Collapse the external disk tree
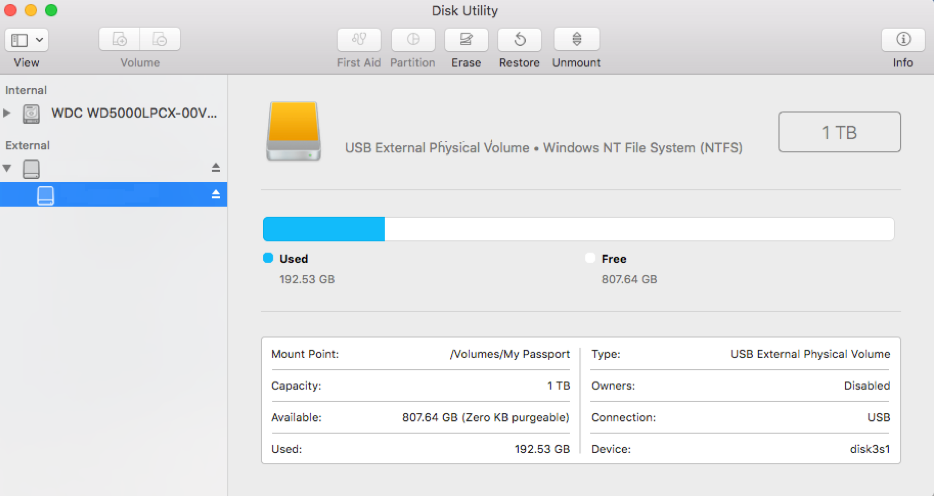The width and height of the screenshot is (934, 496). tap(7, 169)
